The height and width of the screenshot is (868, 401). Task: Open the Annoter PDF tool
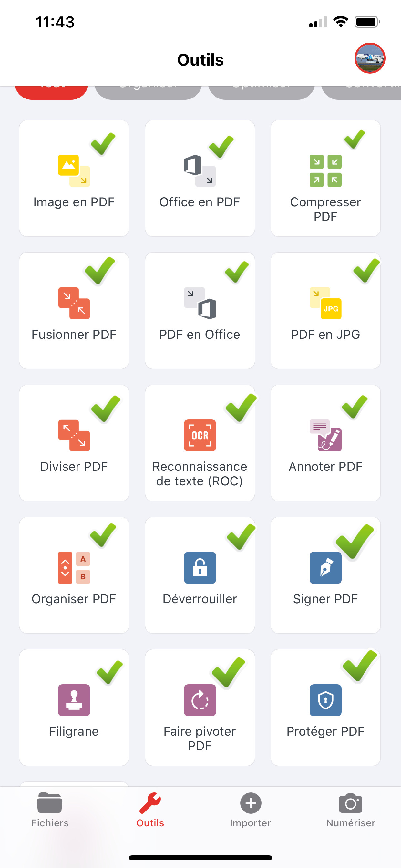coord(325,443)
